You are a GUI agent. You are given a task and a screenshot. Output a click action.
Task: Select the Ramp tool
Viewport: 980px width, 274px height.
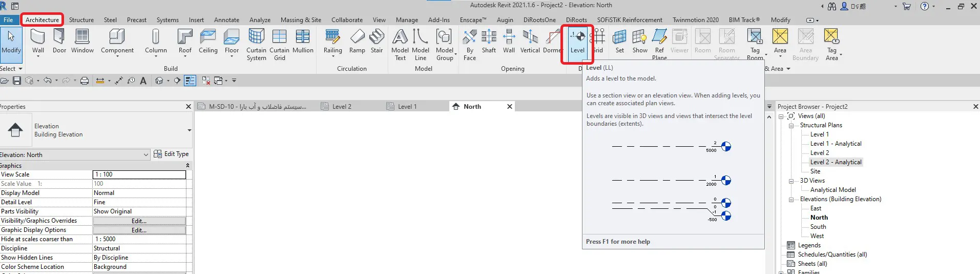coord(357,42)
